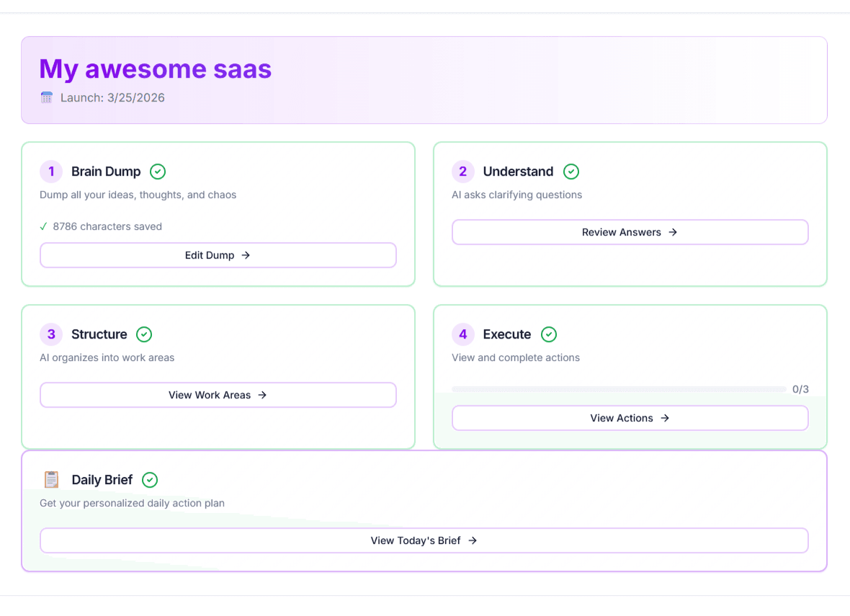This screenshot has width=850, height=616.
Task: Expand Review Answers using its arrow chevron
Action: coord(672,232)
